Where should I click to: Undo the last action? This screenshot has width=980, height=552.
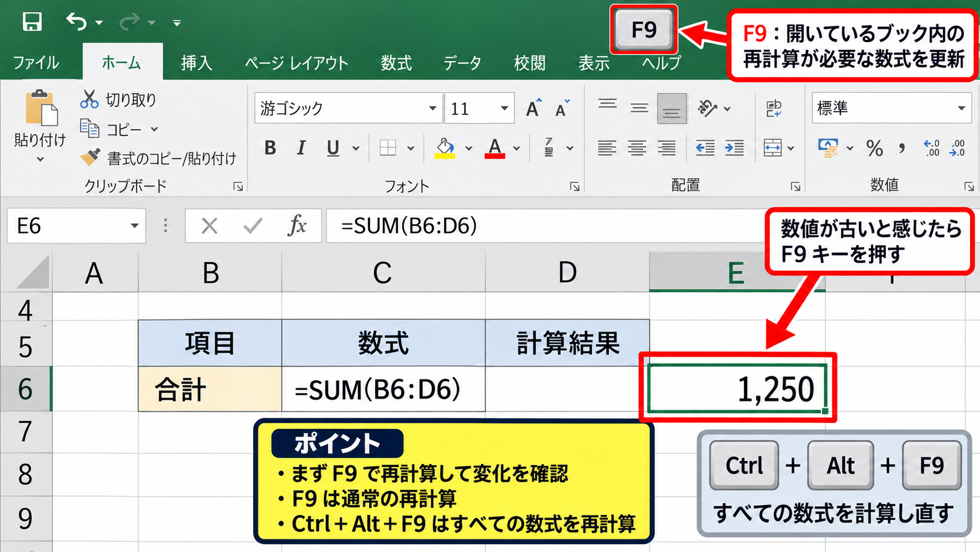[x=76, y=22]
